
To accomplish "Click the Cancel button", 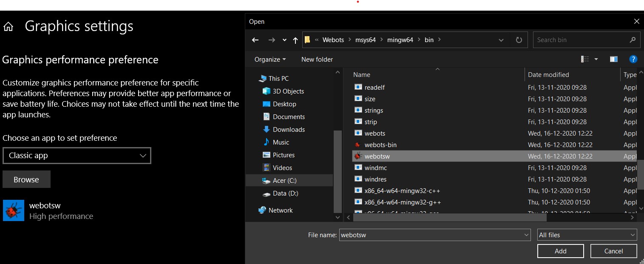I will [x=613, y=251].
